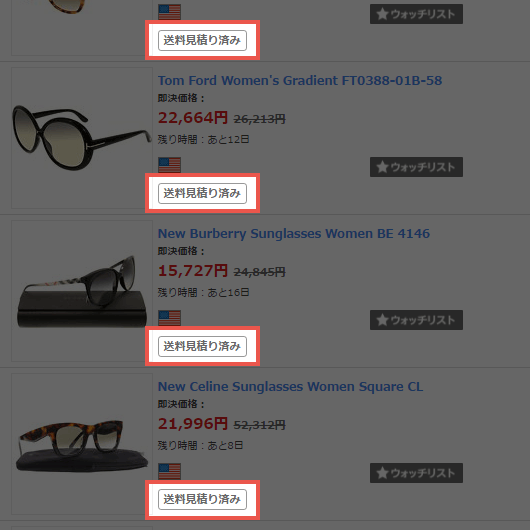Open the Celine tortoiseshell sunglasses thumbnail
The width and height of the screenshot is (530, 530).
click(82, 444)
